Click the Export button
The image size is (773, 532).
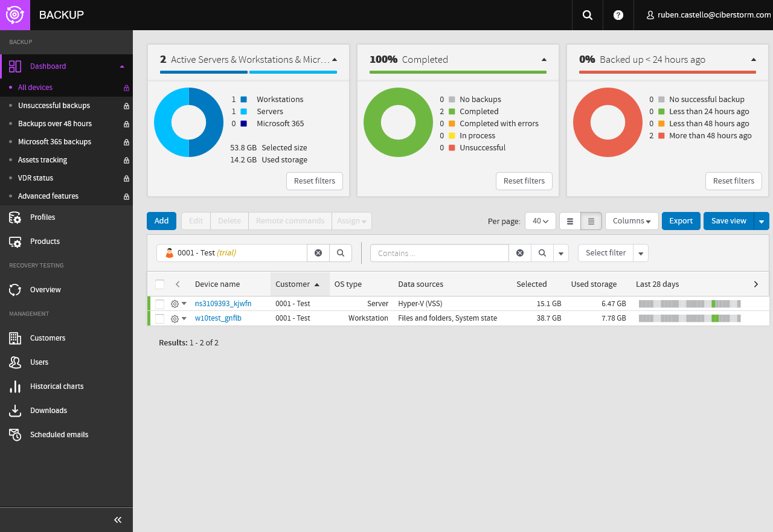point(681,221)
